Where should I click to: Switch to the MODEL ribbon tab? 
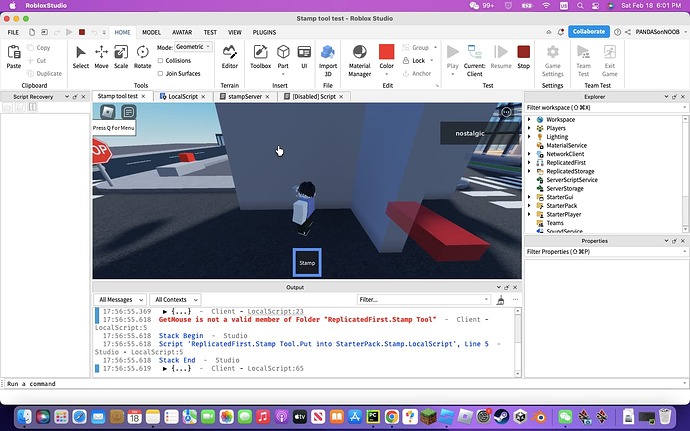tap(151, 32)
